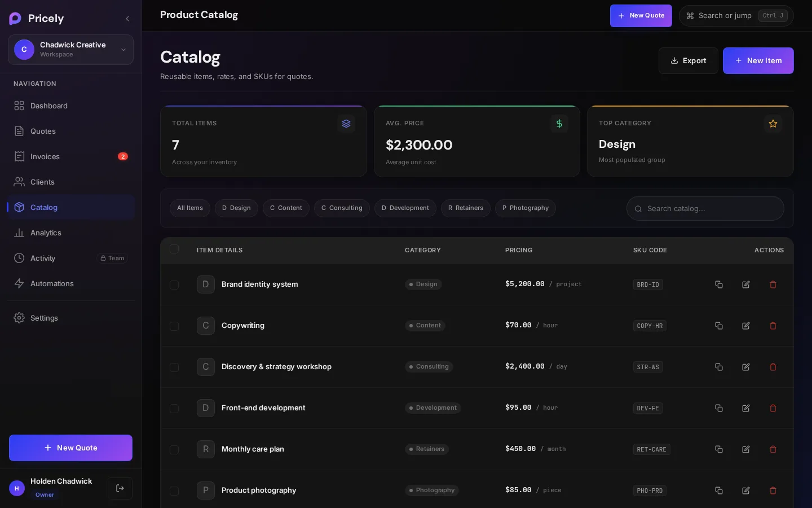The height and width of the screenshot is (508, 812).
Task: Duplicate the Brand identity system item
Action: [x=719, y=284]
